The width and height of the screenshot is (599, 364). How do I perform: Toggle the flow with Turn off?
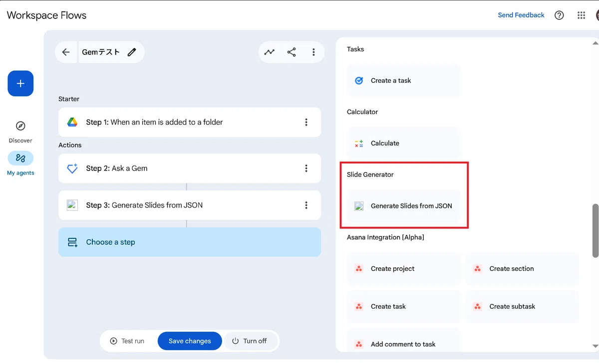250,341
